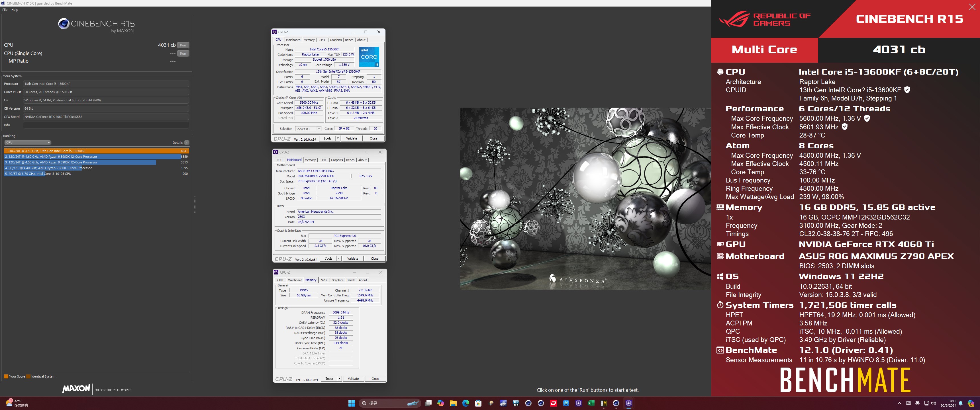980x410 pixels.
Task: Select the CPU tab in the bottom CPU-Z window
Action: tap(280, 280)
